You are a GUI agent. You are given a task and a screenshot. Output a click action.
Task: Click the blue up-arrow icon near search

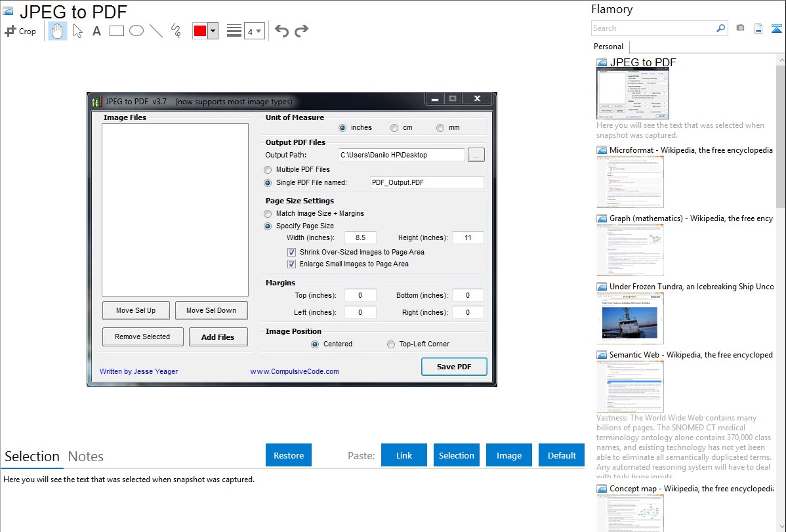[776, 28]
